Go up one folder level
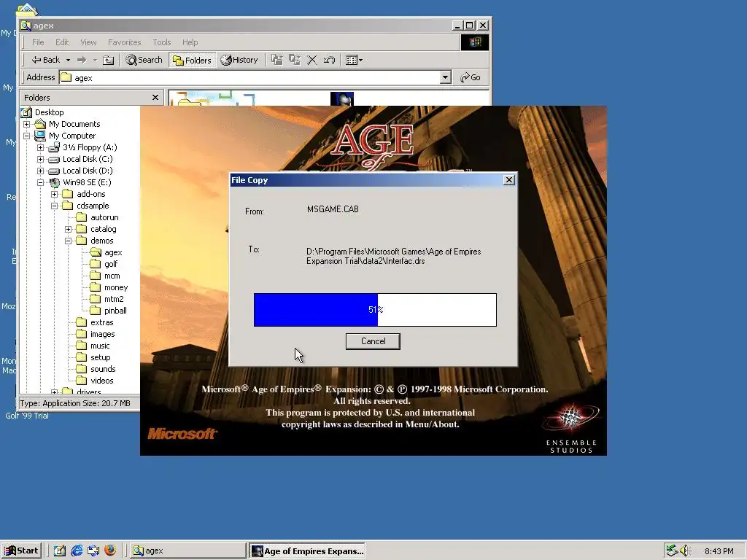The height and width of the screenshot is (560, 747). pos(109,60)
